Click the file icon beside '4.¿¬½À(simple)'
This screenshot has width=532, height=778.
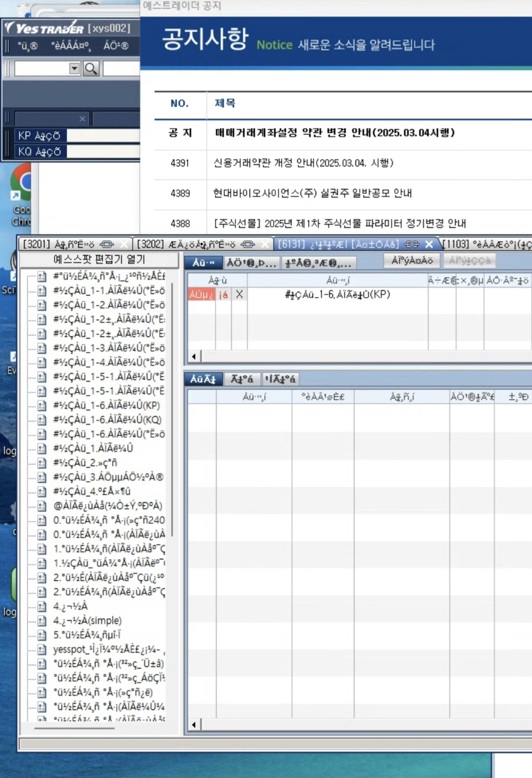coord(42,621)
